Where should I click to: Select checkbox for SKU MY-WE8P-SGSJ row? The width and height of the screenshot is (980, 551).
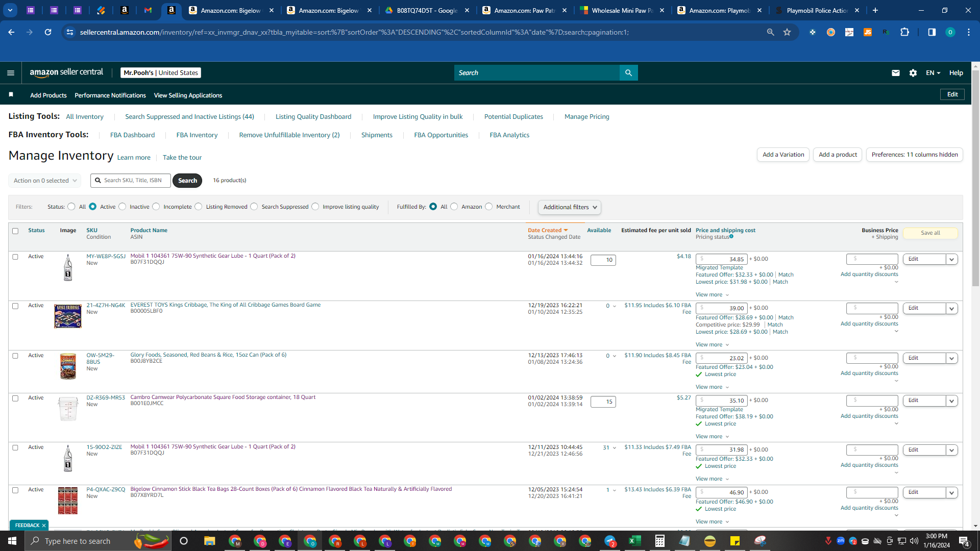pyautogui.click(x=15, y=257)
